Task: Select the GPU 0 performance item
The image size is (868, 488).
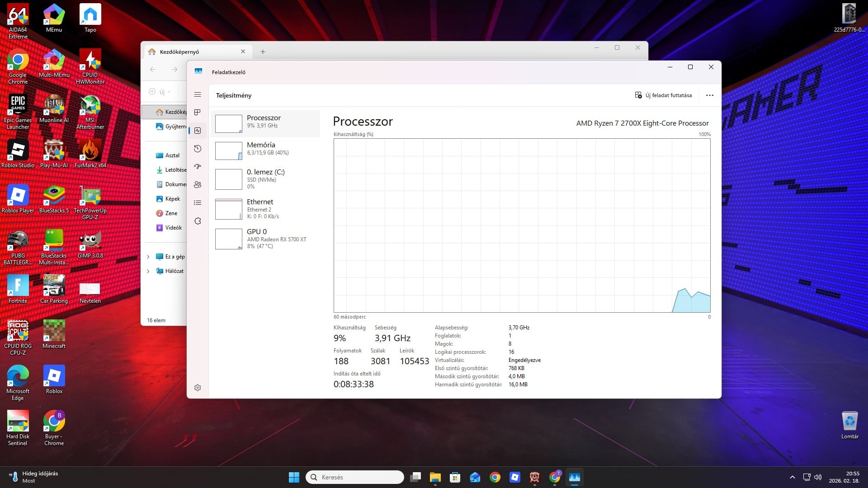Action: point(265,239)
